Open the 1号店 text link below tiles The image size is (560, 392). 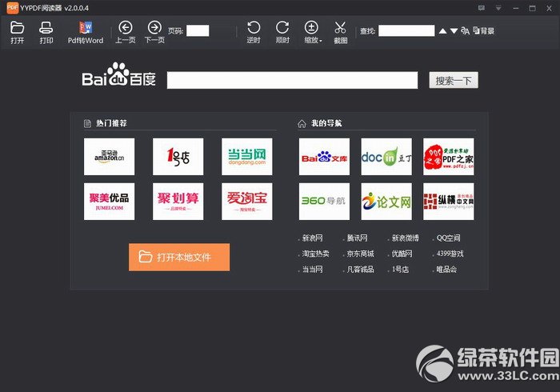pyautogui.click(x=400, y=270)
